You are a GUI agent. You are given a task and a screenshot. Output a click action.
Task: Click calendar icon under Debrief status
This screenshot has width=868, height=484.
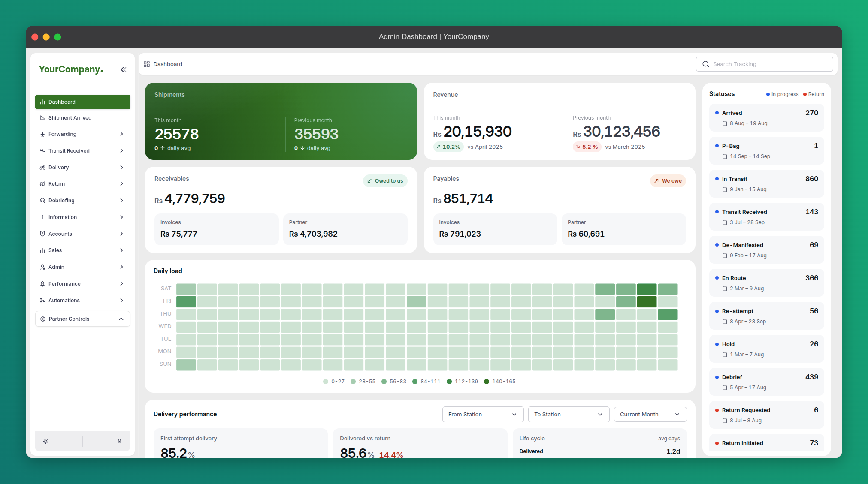pyautogui.click(x=725, y=388)
